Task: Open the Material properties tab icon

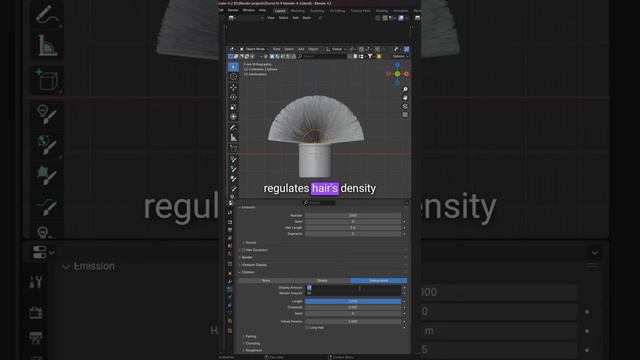Action: pos(230,321)
